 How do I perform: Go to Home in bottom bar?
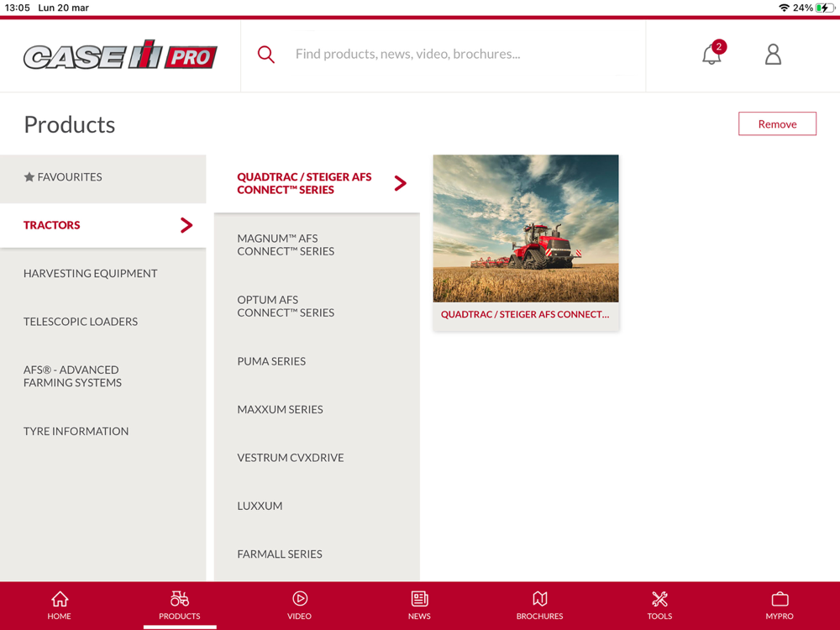[x=60, y=606]
